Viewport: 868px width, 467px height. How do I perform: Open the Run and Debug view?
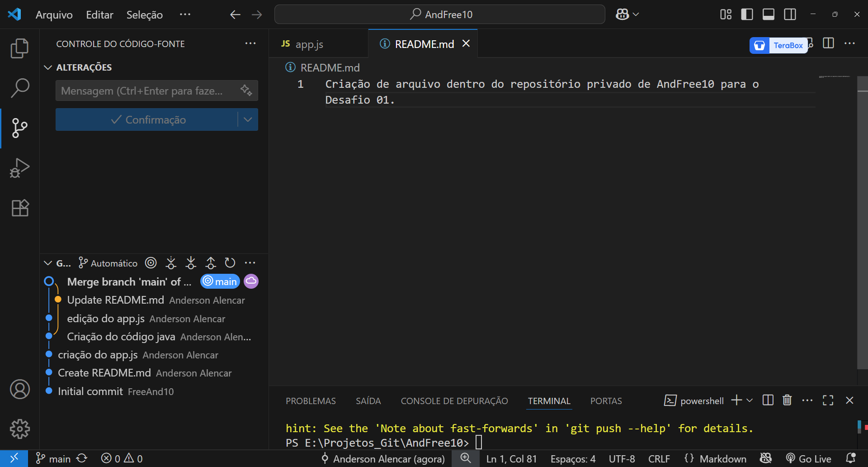click(19, 168)
